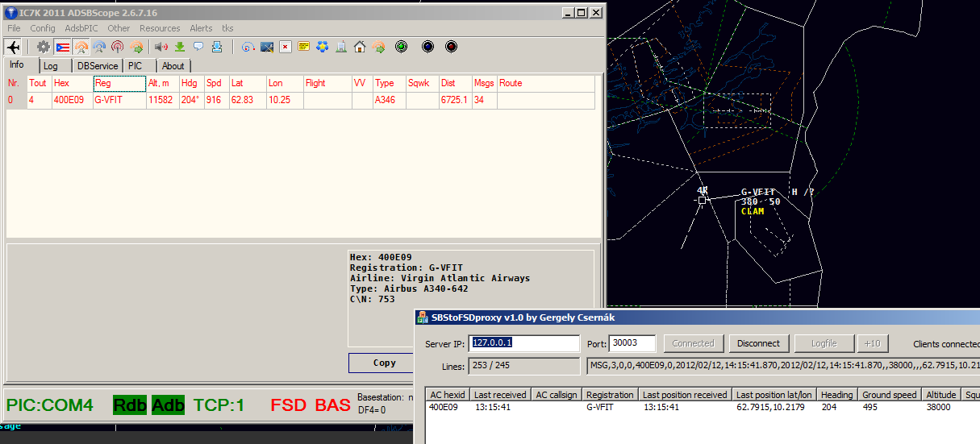The height and width of the screenshot is (444, 980).
Task: Open the AdsbPIC menu
Action: (81, 28)
